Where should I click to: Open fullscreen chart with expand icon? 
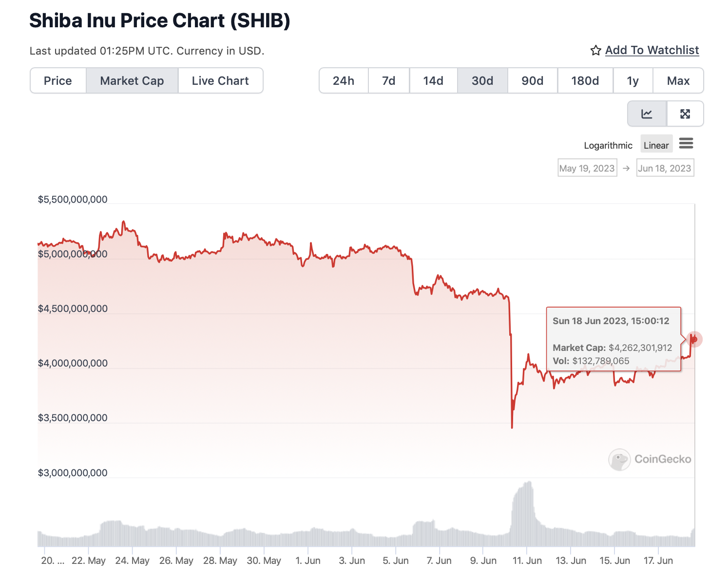tap(685, 114)
